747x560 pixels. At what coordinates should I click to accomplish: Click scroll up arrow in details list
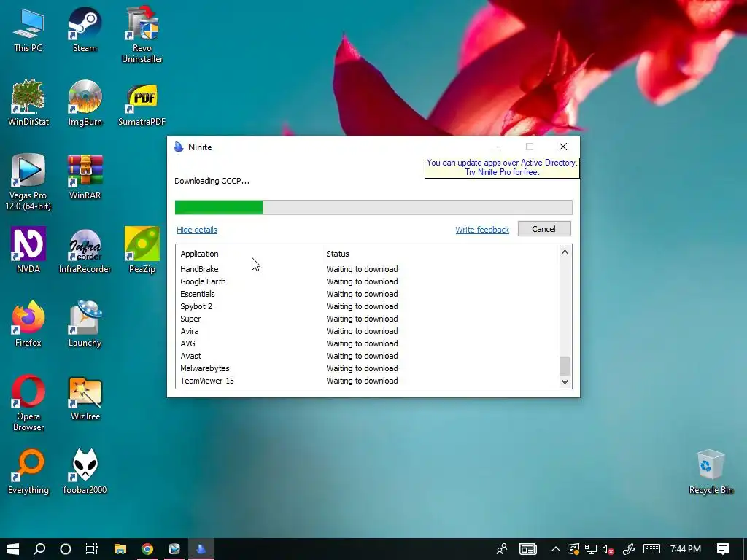pyautogui.click(x=565, y=252)
